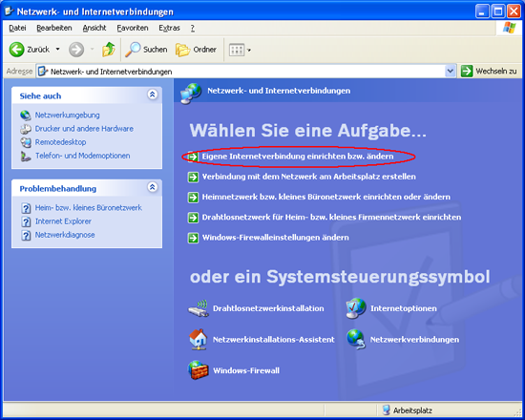Viewport: 525px width, 420px height.
Task: Open Suchen magnifier search button
Action: (x=146, y=50)
